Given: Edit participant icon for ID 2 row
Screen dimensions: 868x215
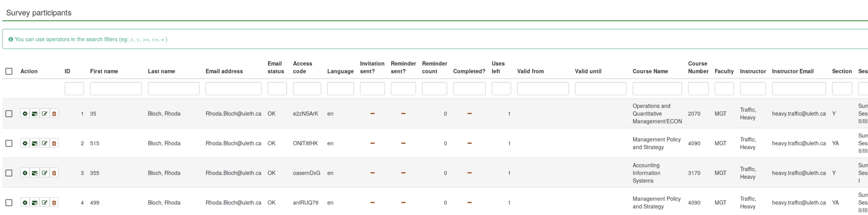Looking at the screenshot, I should (x=45, y=143).
